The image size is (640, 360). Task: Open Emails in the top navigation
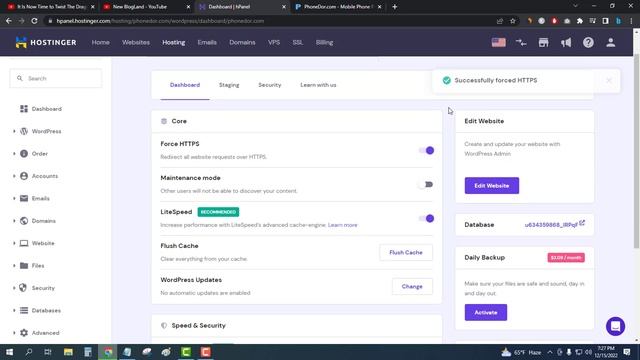coord(207,42)
